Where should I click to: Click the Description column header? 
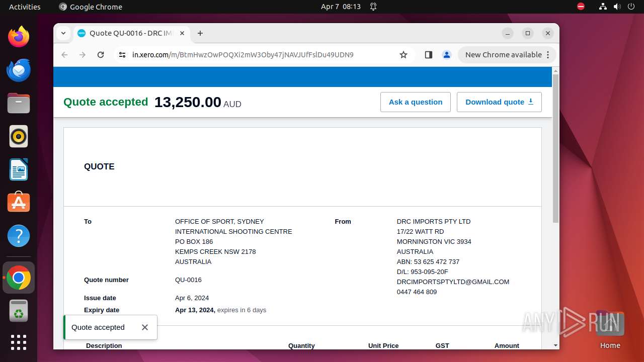pyautogui.click(x=104, y=345)
